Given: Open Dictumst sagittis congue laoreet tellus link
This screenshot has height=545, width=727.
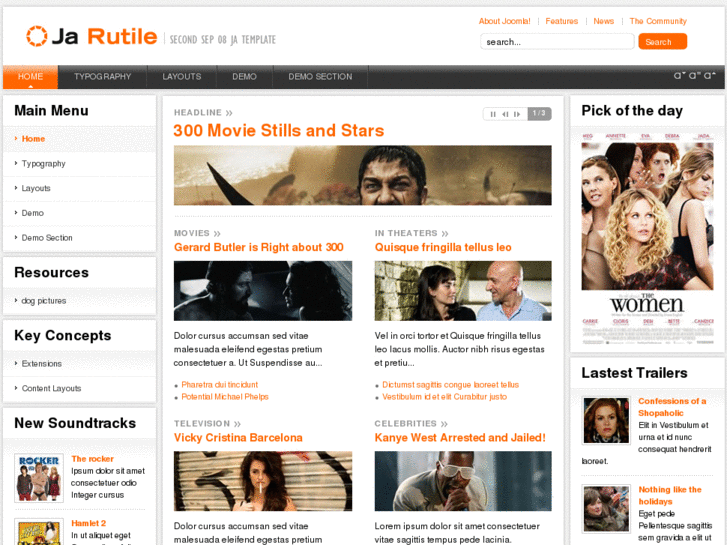Looking at the screenshot, I should tap(450, 385).
